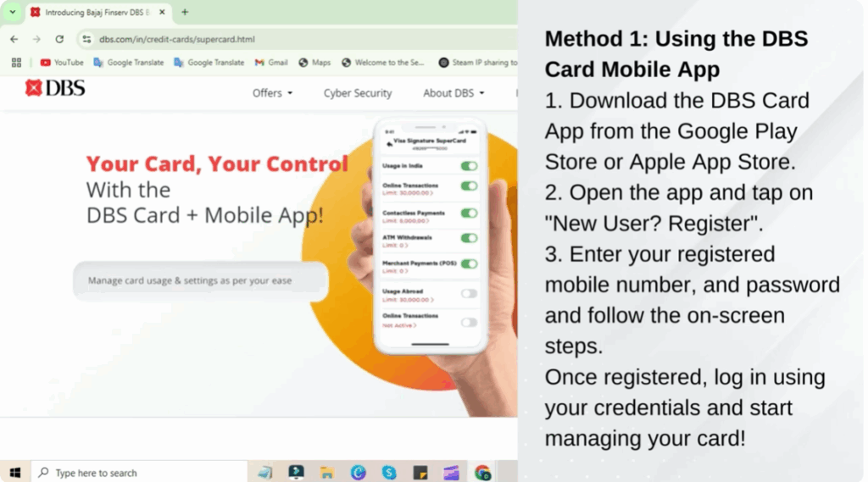Click the DBS logo
Image resolution: width=868 pixels, height=482 pixels.
[55, 88]
